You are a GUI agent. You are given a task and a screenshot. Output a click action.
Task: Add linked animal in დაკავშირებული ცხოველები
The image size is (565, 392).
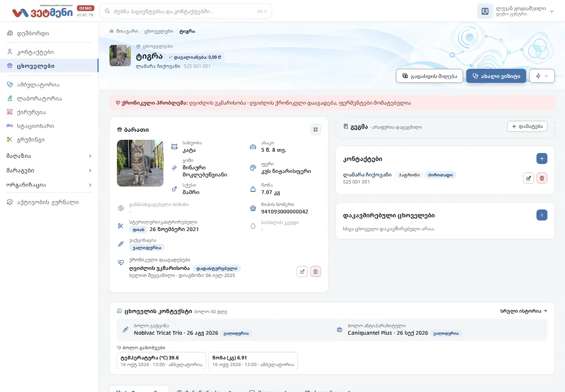(542, 215)
